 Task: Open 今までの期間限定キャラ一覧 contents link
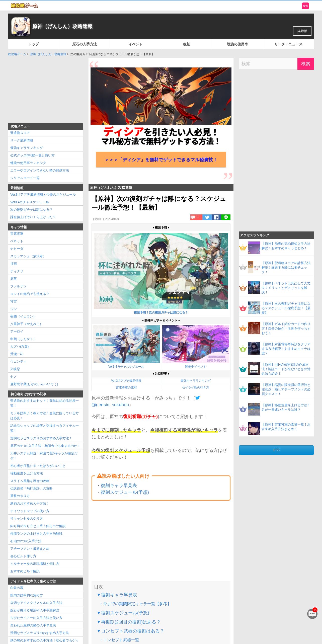(135, 604)
